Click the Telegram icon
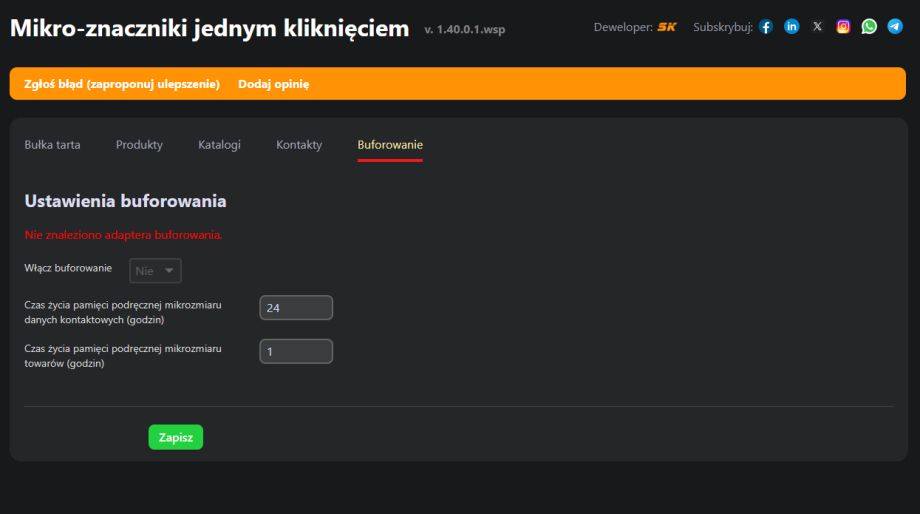This screenshot has height=514, width=920. tap(895, 27)
